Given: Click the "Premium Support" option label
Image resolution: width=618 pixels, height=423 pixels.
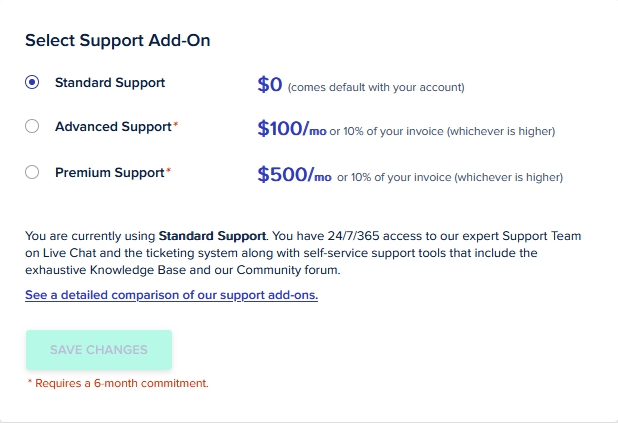Looking at the screenshot, I should pyautogui.click(x=109, y=173).
